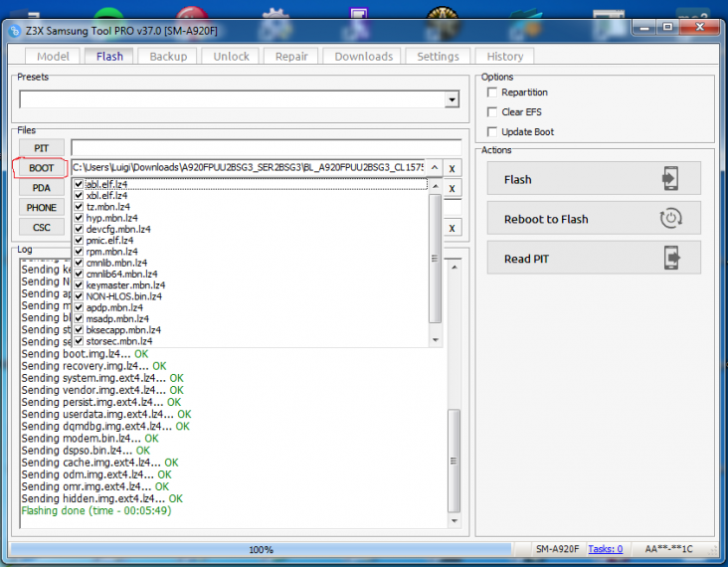728x567 pixels.
Task: Click the PDA file button
Action: [x=42, y=188]
